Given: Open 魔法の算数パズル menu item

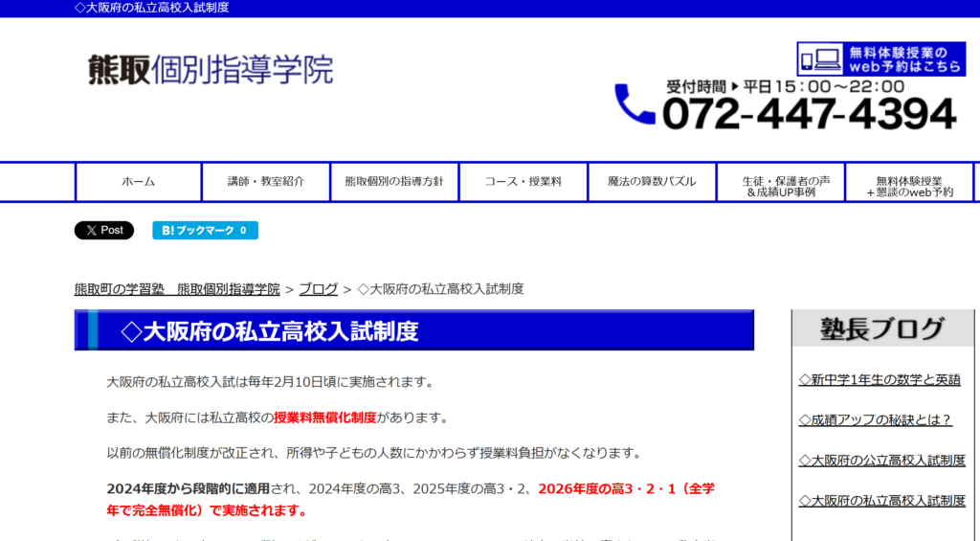Looking at the screenshot, I should click(652, 182).
